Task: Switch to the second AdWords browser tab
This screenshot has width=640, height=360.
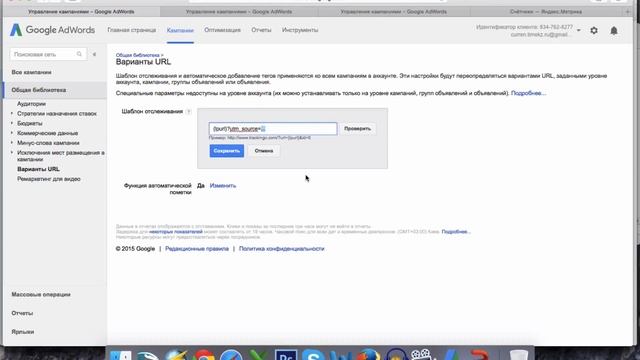Action: click(239, 12)
